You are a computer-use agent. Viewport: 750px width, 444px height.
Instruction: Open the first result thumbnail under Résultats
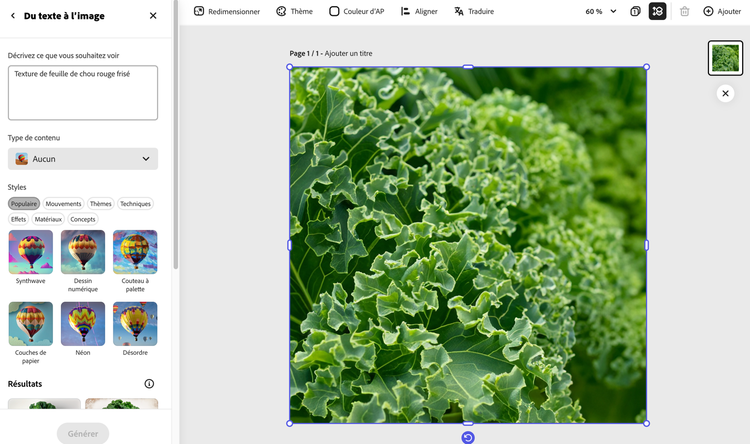click(44, 403)
